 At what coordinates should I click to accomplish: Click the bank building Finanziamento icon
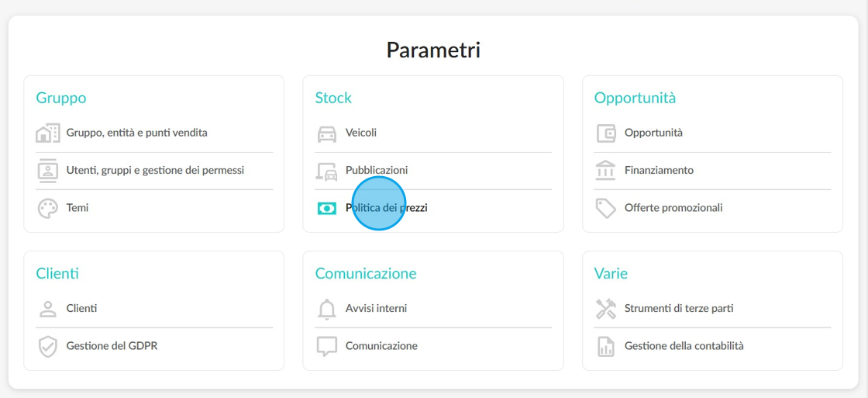tap(605, 171)
